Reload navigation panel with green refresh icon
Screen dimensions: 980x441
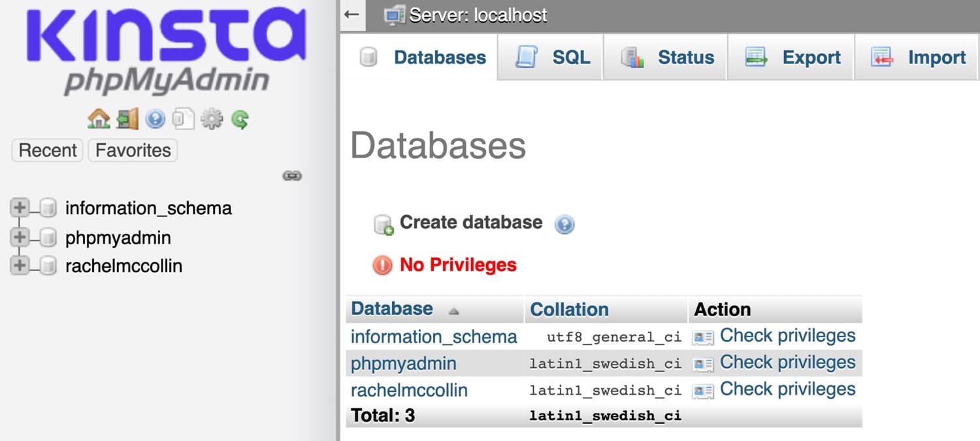[239, 119]
